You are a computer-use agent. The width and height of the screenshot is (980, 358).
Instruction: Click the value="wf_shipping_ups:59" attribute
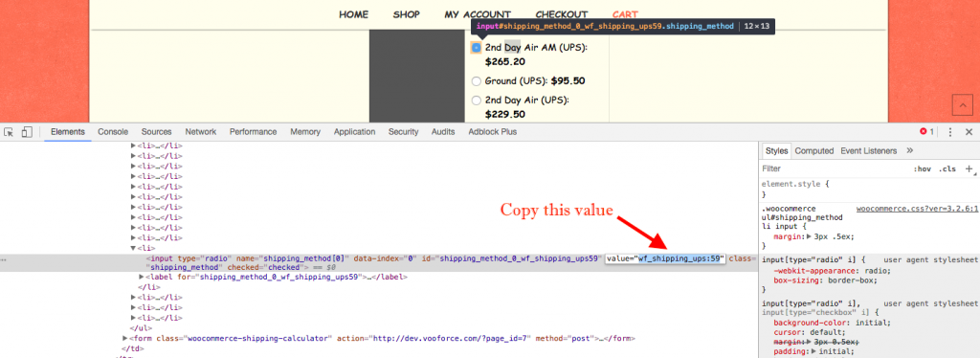(664, 258)
